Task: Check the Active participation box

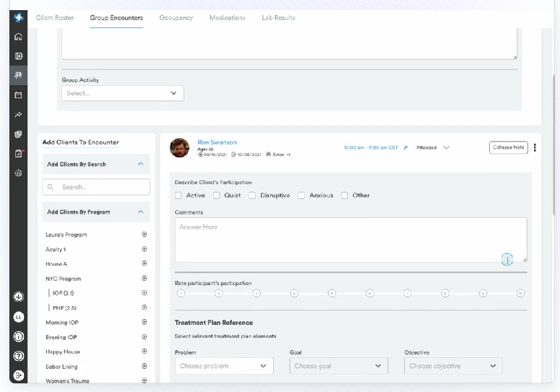Action: [x=178, y=196]
